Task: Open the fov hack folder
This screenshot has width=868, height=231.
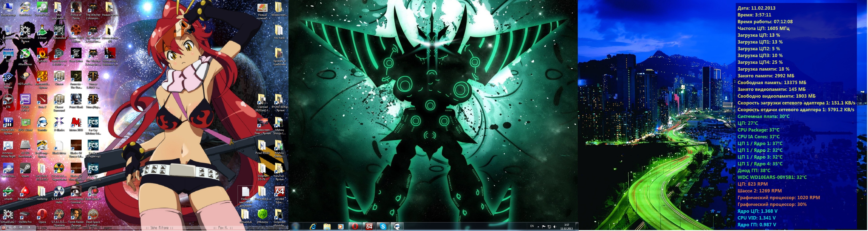Action: pyautogui.click(x=279, y=32)
